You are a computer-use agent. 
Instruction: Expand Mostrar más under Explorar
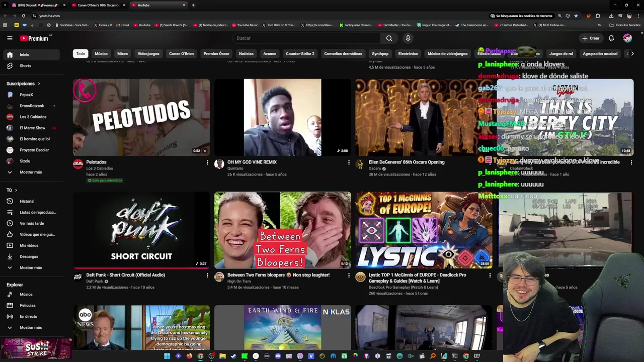point(31,327)
